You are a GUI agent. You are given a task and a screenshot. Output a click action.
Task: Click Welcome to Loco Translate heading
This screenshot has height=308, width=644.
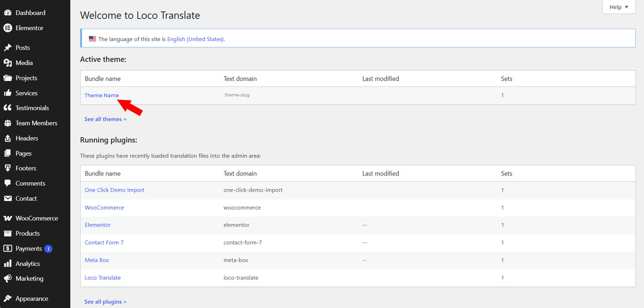tap(140, 15)
